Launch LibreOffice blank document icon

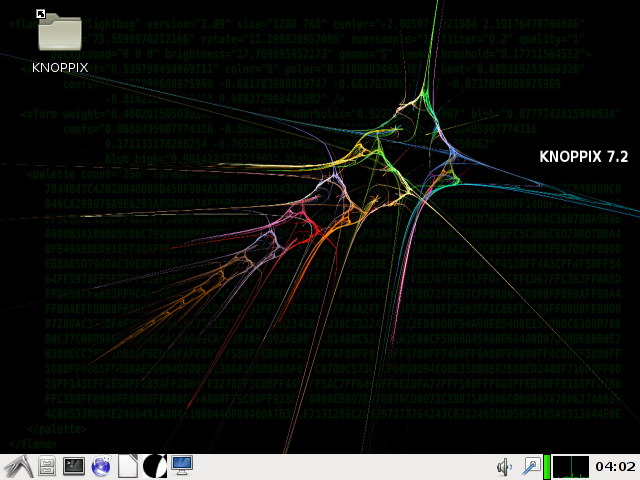pos(128,467)
